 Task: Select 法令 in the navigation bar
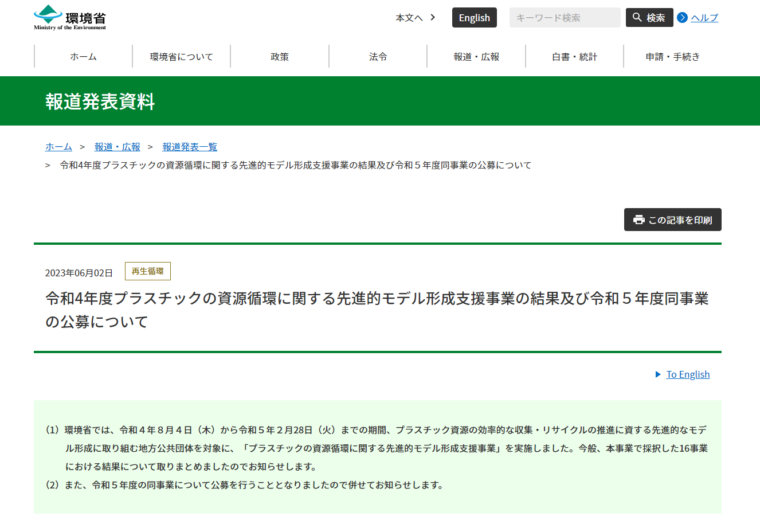378,57
